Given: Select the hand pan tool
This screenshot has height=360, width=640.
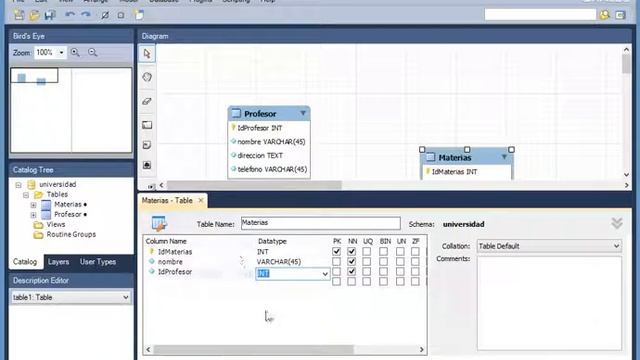Looking at the screenshot, I should 147,77.
